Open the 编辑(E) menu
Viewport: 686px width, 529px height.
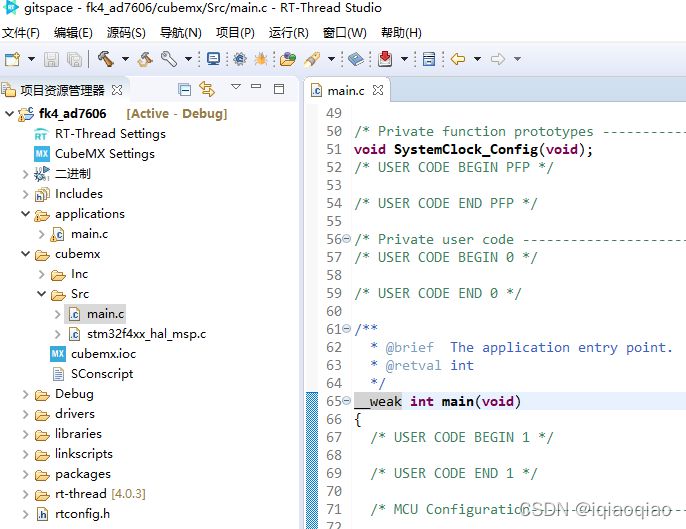click(73, 33)
